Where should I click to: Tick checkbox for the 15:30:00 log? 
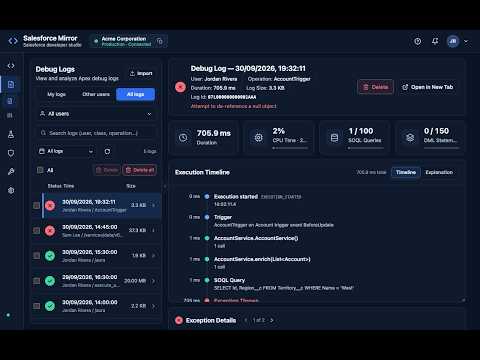(37, 256)
